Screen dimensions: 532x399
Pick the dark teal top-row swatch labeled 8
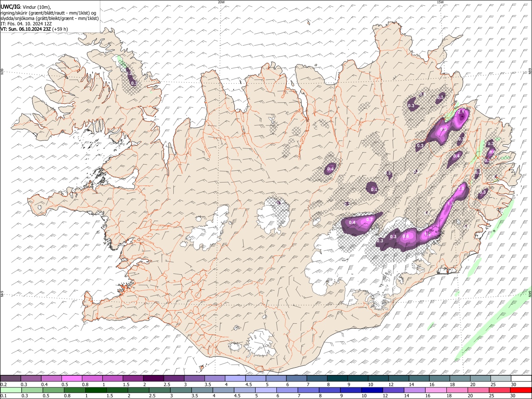[337, 378]
